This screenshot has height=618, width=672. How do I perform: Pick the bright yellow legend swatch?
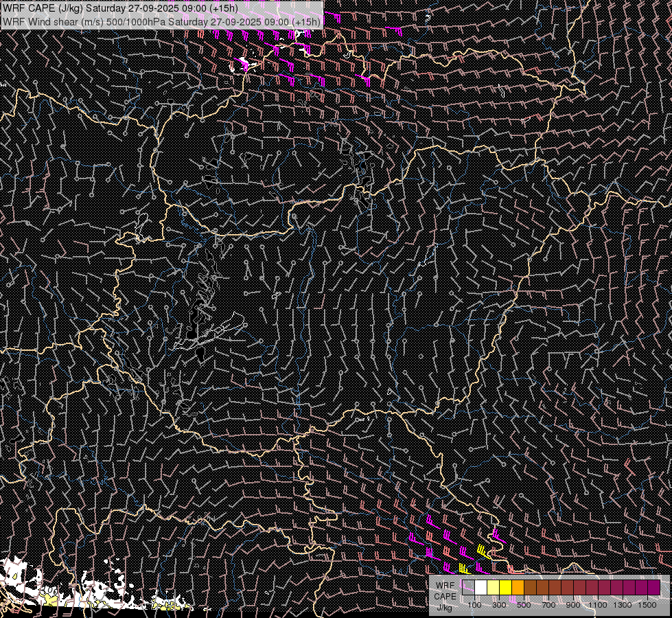[x=506, y=587]
